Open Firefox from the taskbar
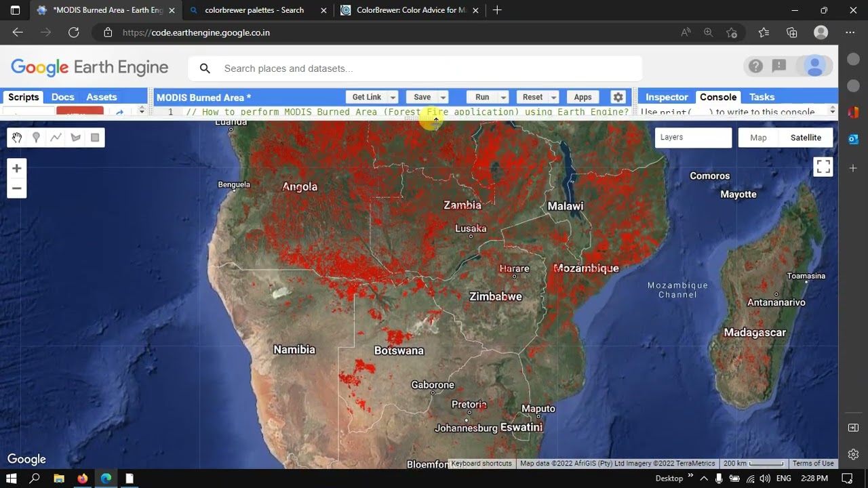Image resolution: width=868 pixels, height=488 pixels. pyautogui.click(x=83, y=479)
